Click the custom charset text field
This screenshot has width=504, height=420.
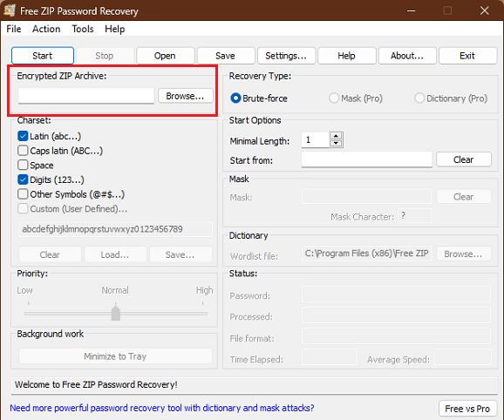coord(116,229)
